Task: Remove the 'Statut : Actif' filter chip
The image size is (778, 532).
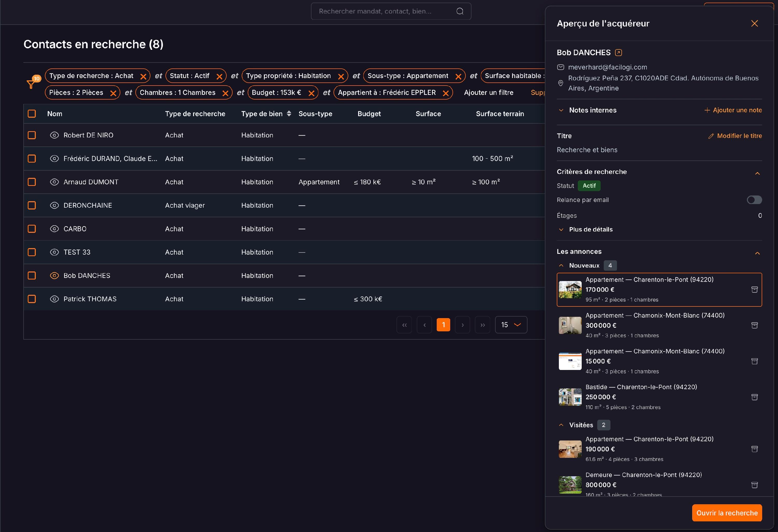Action: pyautogui.click(x=219, y=76)
